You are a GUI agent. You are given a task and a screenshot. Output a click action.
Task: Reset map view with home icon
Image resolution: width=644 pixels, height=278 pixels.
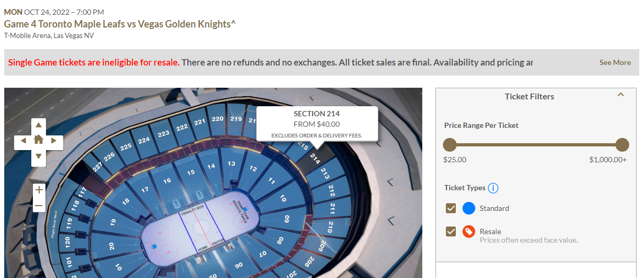39,140
